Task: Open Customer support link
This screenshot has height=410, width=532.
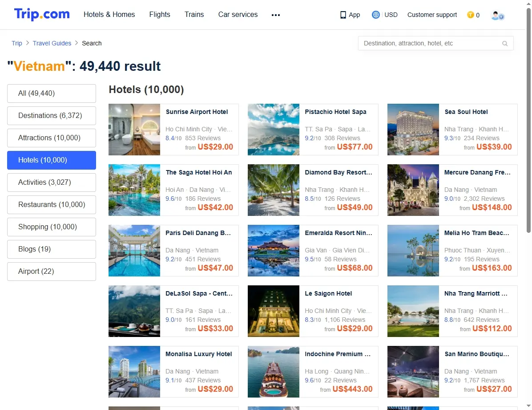Action: pyautogui.click(x=432, y=15)
